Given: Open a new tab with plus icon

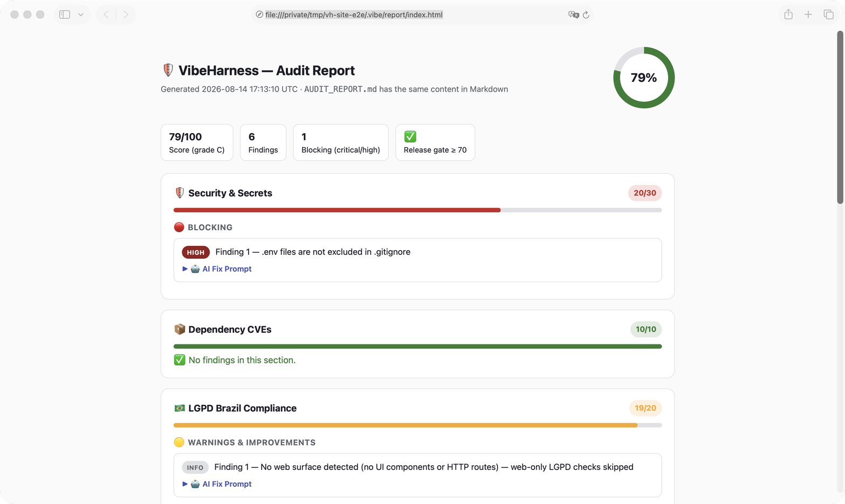Looking at the screenshot, I should click(x=808, y=15).
